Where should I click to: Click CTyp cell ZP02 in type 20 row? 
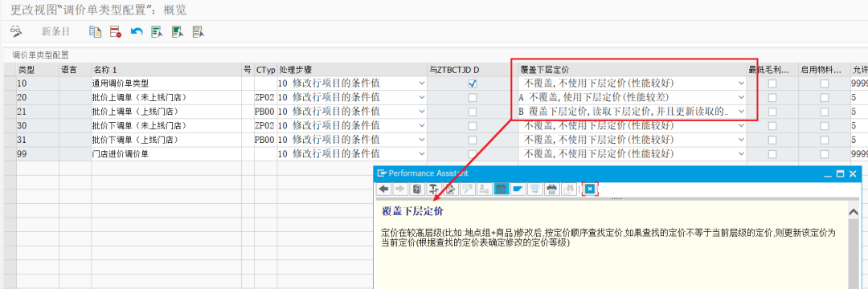(265, 97)
